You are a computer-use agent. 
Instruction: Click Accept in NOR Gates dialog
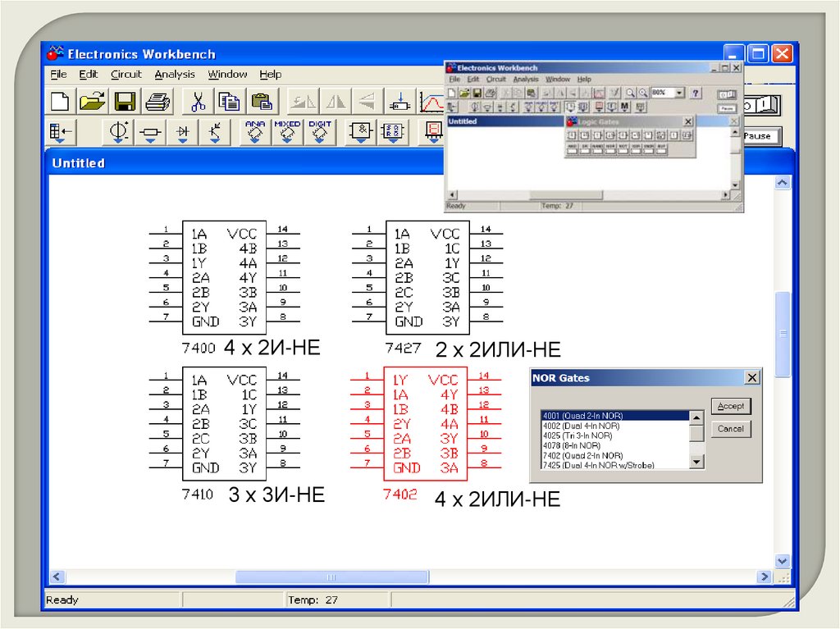731,406
